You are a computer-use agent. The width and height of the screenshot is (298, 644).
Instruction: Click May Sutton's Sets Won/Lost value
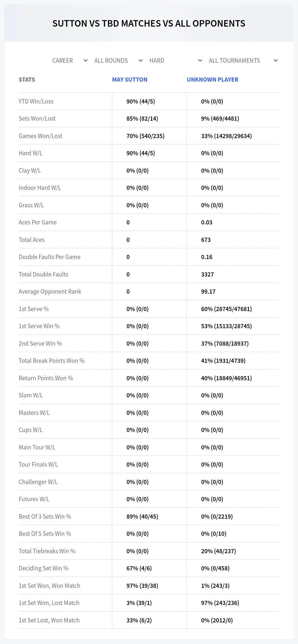[x=142, y=119]
